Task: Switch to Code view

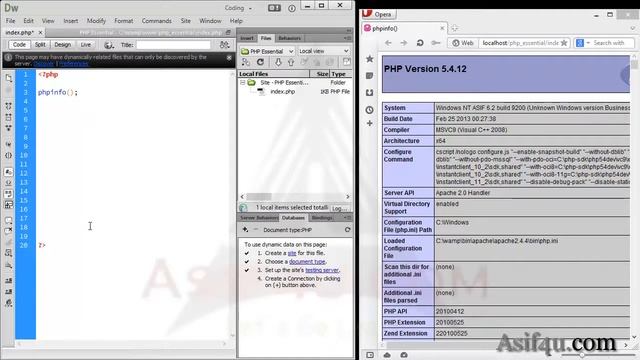Action: [x=19, y=45]
